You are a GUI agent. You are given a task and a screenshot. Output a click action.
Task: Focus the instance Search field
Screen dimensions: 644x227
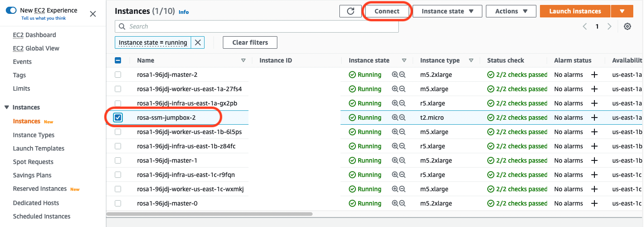point(257,26)
